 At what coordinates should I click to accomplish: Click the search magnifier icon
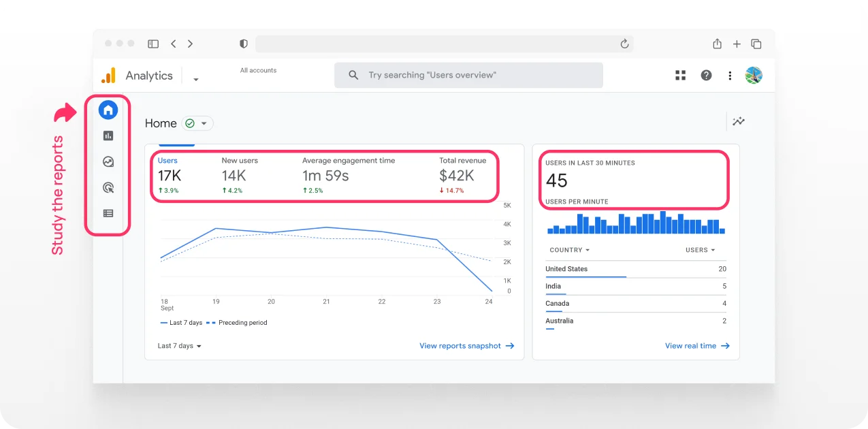(353, 75)
